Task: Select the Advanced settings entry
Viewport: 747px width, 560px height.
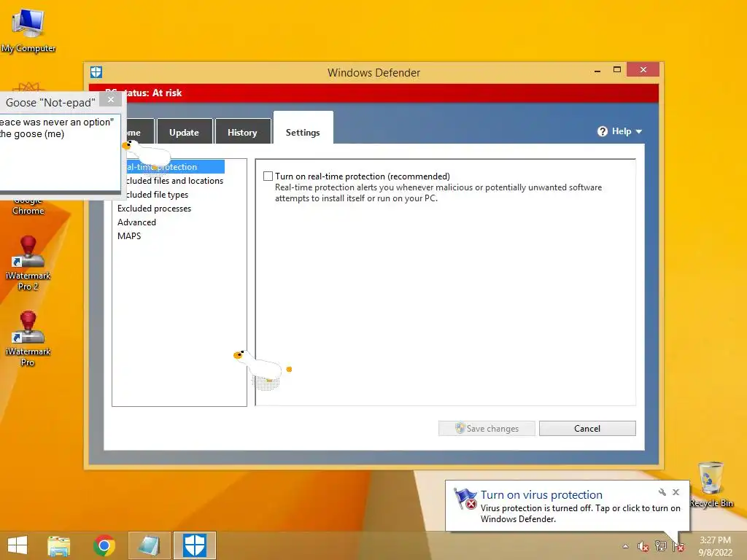Action: coord(136,222)
